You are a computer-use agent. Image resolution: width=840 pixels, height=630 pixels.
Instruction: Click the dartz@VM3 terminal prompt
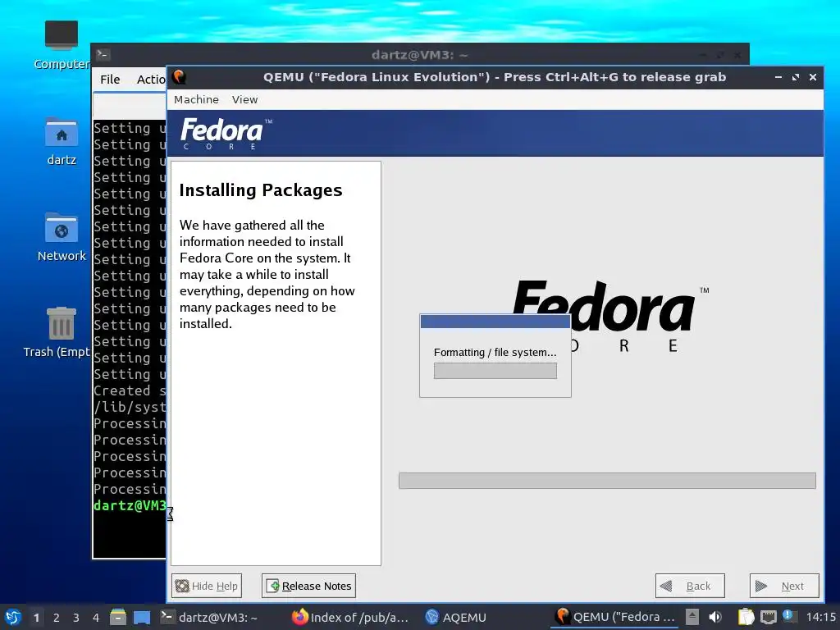[130, 505]
